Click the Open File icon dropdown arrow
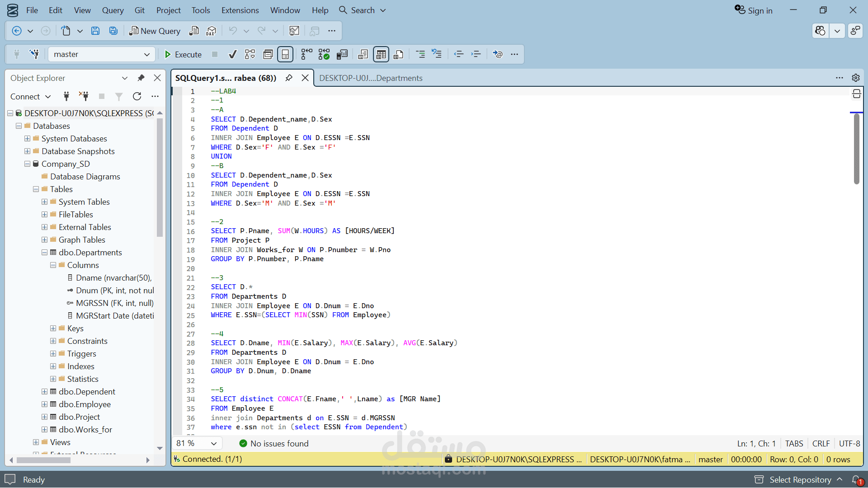 coord(80,31)
